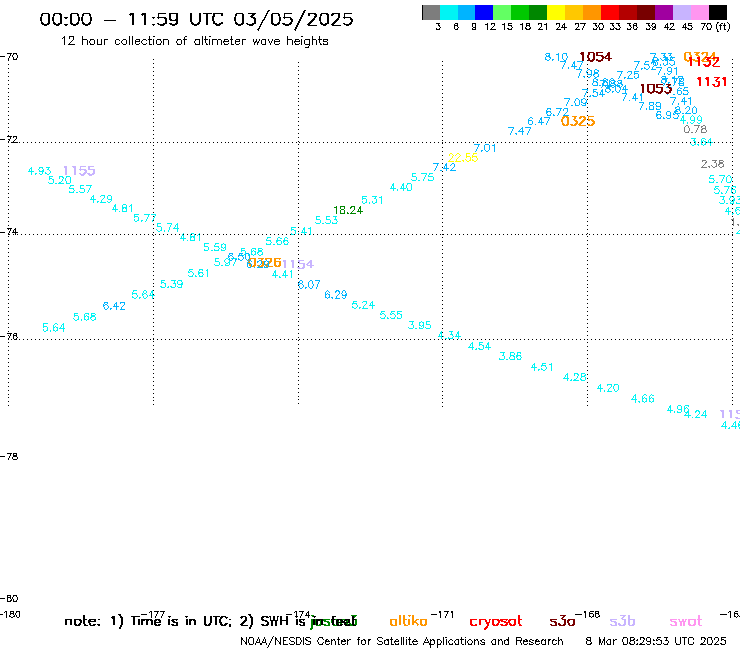Click the gray 0.78 wave height reading

(x=695, y=129)
